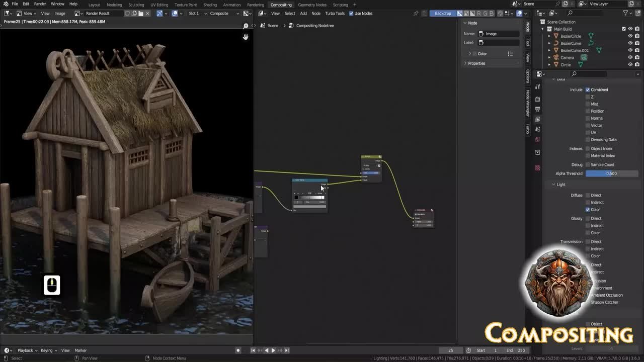Adjust the Alpha Threshold slider
Screen dimensions: 644x362
click(612, 173)
